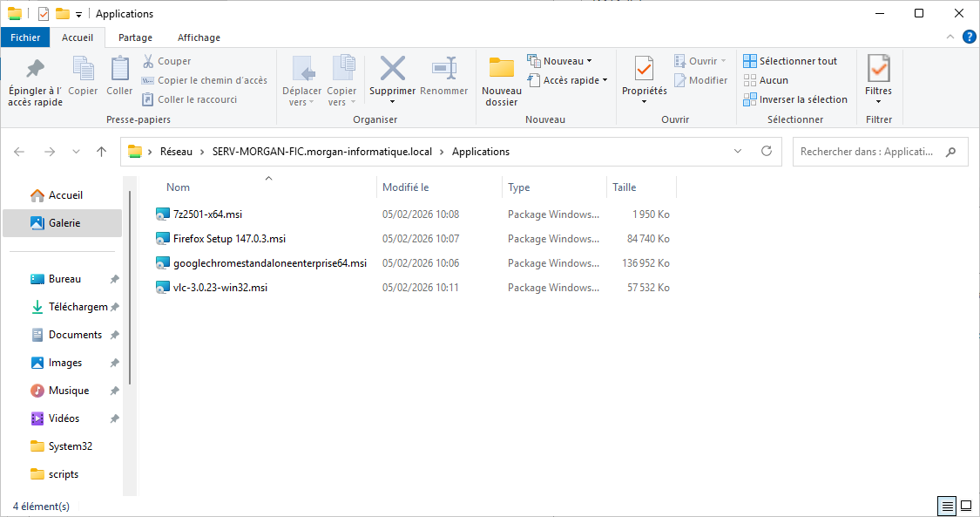Click Épingler à l'accès rapide pin icon
The width and height of the screenshot is (980, 517).
coord(35,69)
